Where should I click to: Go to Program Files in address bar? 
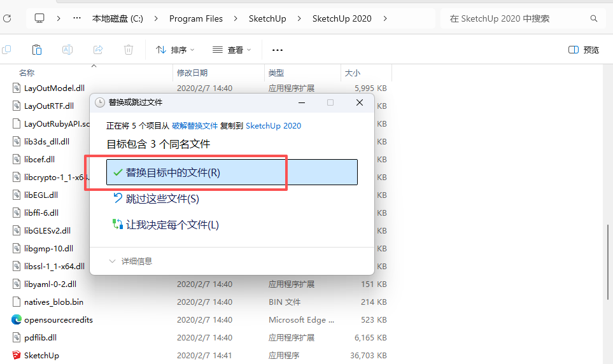pyautogui.click(x=196, y=18)
